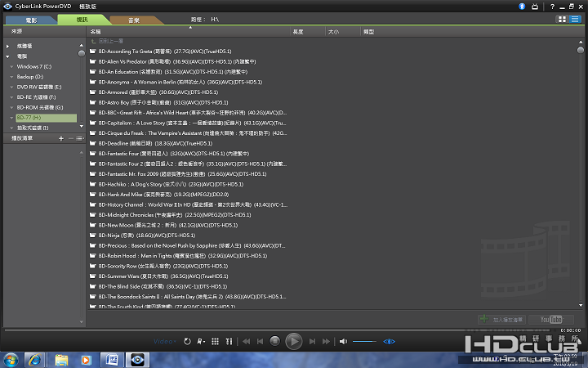Click the repeat circular arrow icon
The height and width of the screenshot is (368, 588).
(187, 341)
